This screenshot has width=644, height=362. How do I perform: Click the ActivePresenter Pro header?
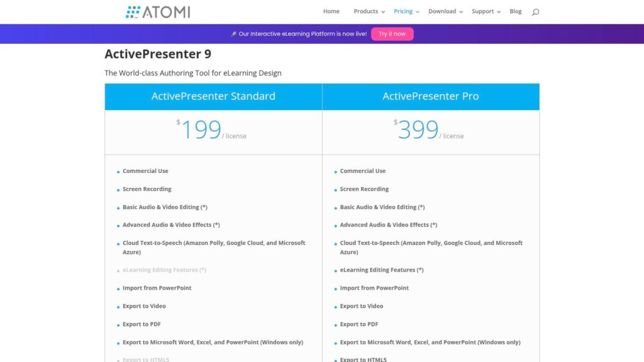tap(430, 96)
